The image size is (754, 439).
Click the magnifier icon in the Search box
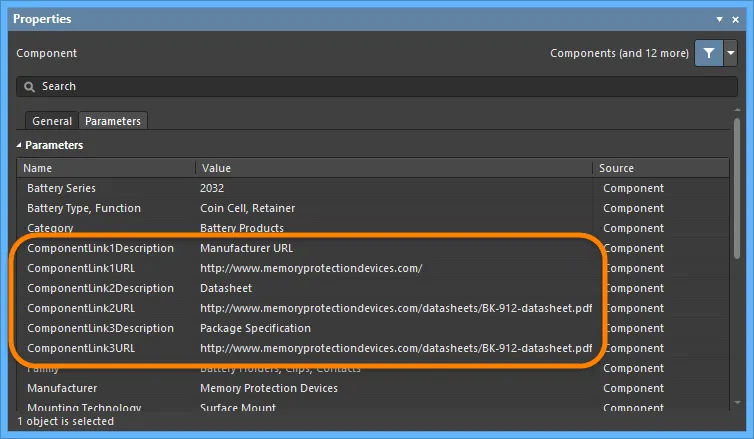coord(29,87)
